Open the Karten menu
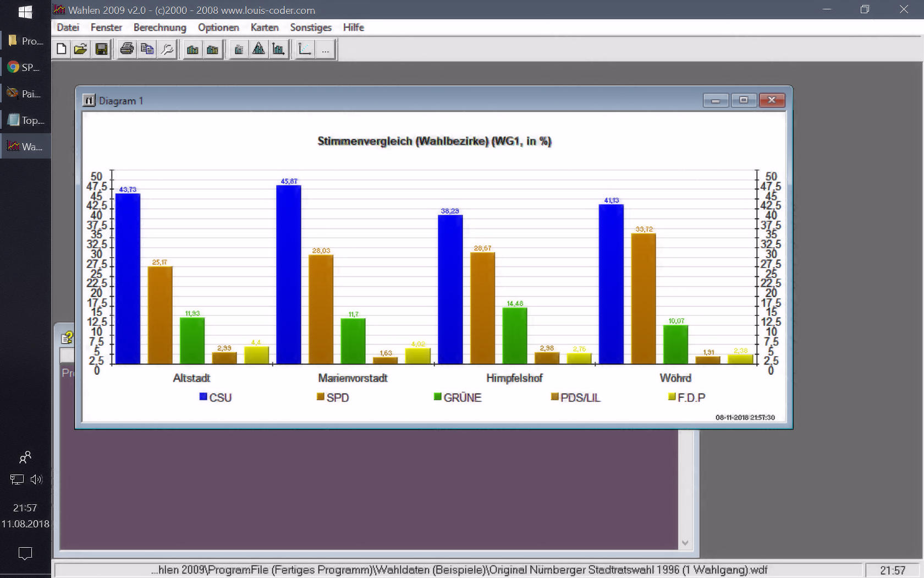The width and height of the screenshot is (924, 578). 264,28
